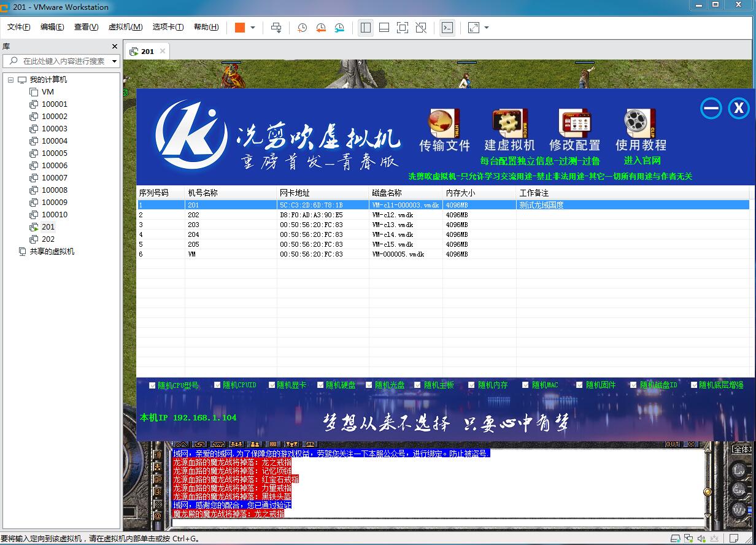Screen dimensions: 756x545
Task: Click the sound card status bar icon
Action: tap(703, 539)
